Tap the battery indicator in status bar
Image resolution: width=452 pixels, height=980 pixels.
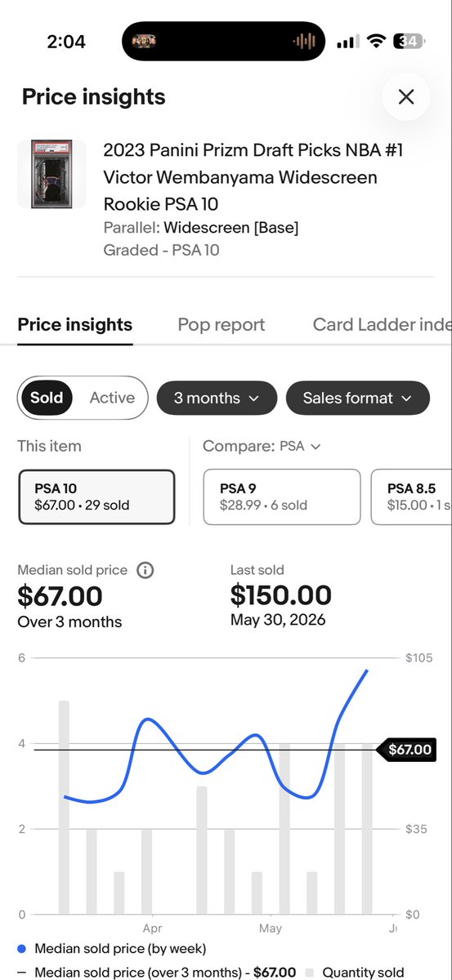pyautogui.click(x=407, y=41)
